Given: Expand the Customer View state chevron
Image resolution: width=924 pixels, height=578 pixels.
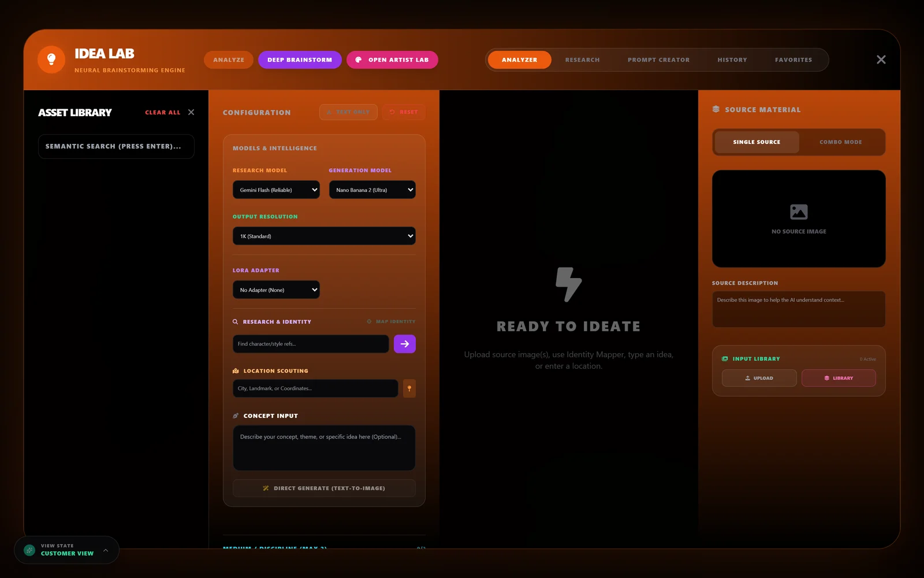Looking at the screenshot, I should pos(106,550).
